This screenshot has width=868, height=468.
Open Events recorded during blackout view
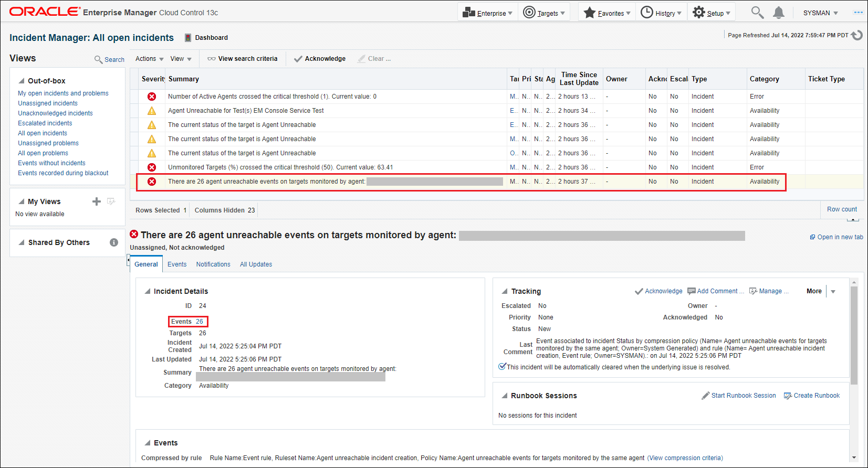(x=63, y=173)
